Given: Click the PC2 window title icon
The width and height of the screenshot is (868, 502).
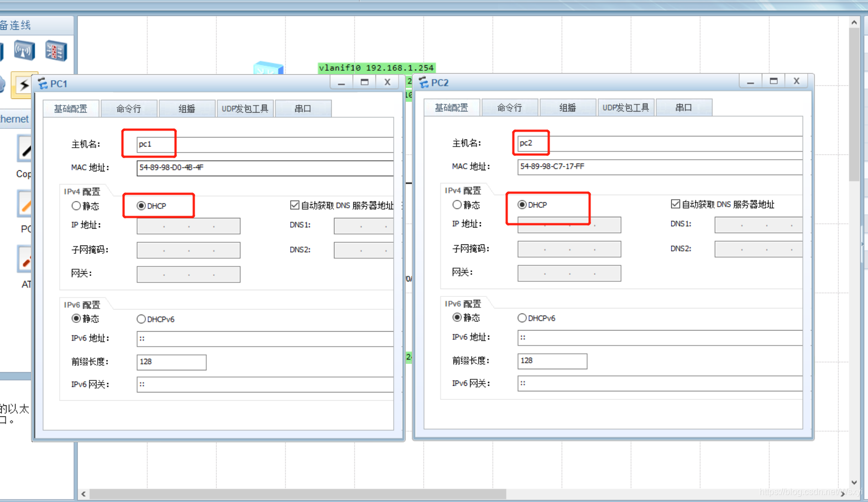Looking at the screenshot, I should click(x=423, y=82).
